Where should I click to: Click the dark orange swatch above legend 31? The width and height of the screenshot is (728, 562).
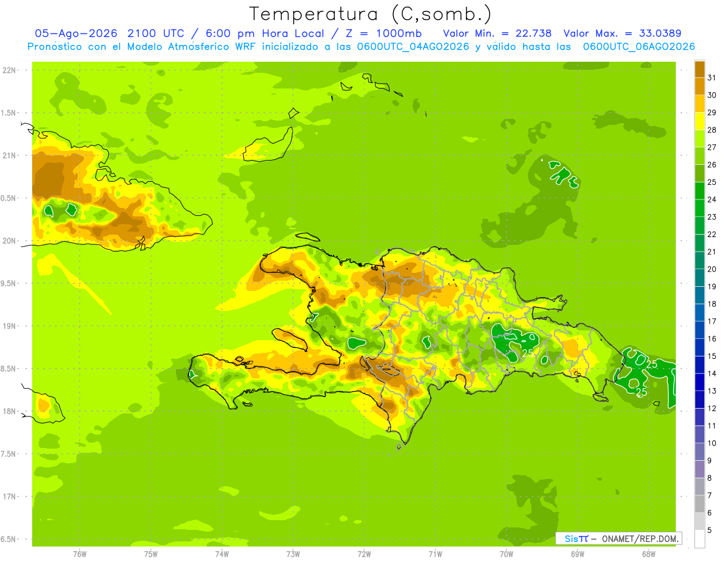pyautogui.click(x=699, y=69)
